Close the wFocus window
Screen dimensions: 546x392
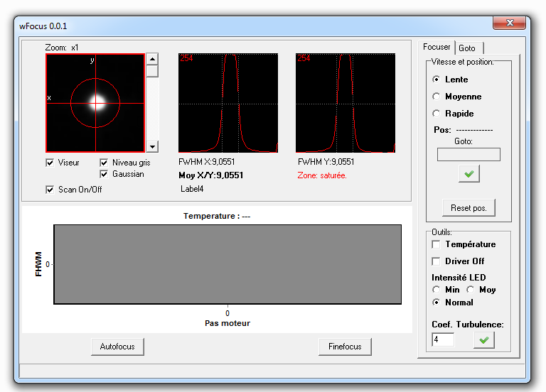(x=510, y=23)
